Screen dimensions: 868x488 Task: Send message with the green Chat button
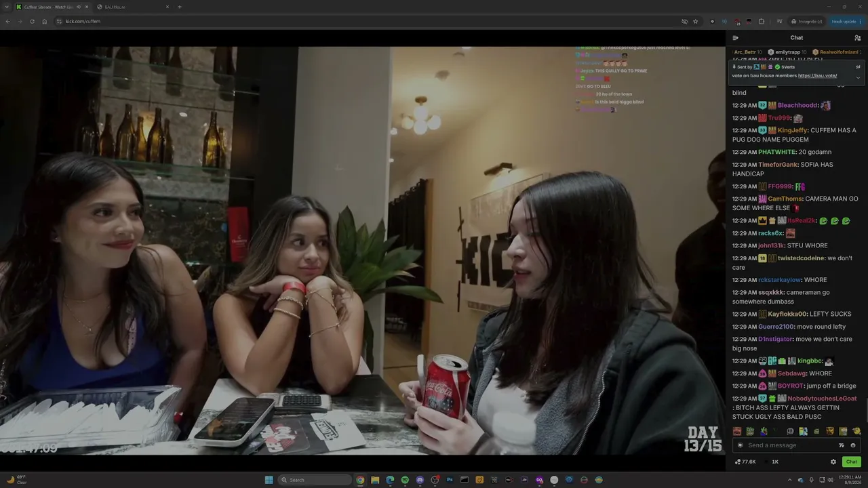pyautogui.click(x=852, y=462)
